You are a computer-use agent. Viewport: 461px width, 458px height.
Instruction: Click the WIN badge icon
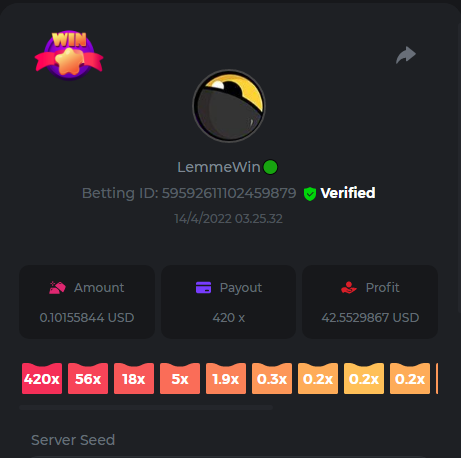69,55
